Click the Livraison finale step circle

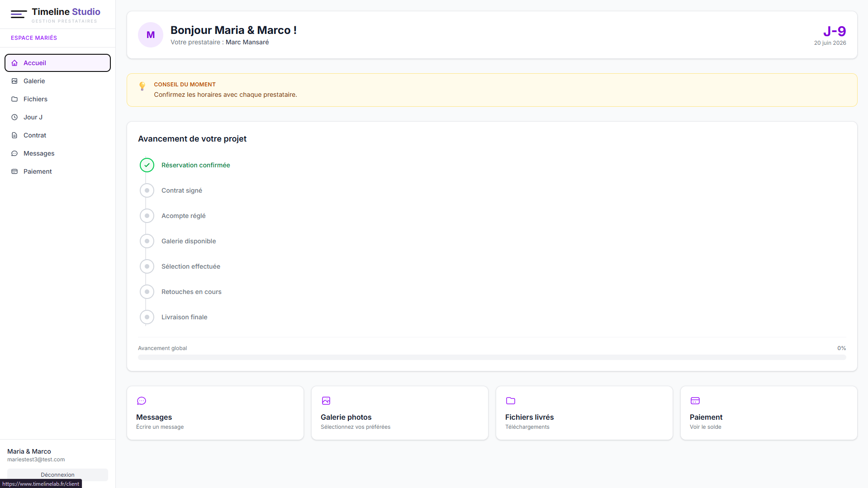(147, 317)
